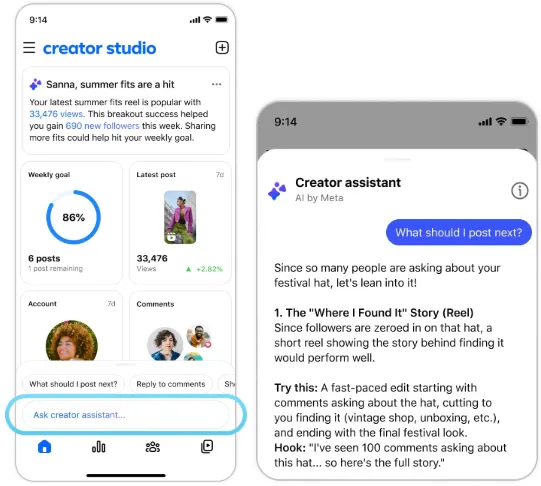Open the three-dot options on insight card

(x=216, y=85)
